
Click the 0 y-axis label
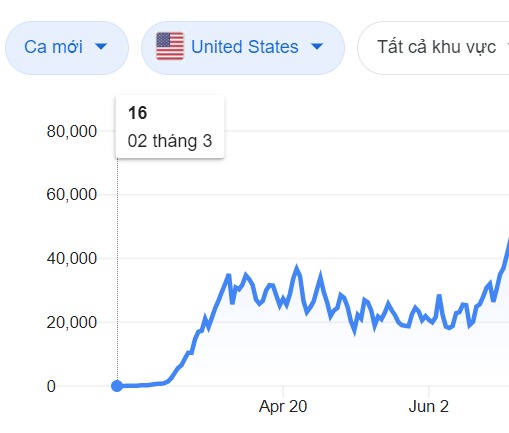[x=51, y=386]
